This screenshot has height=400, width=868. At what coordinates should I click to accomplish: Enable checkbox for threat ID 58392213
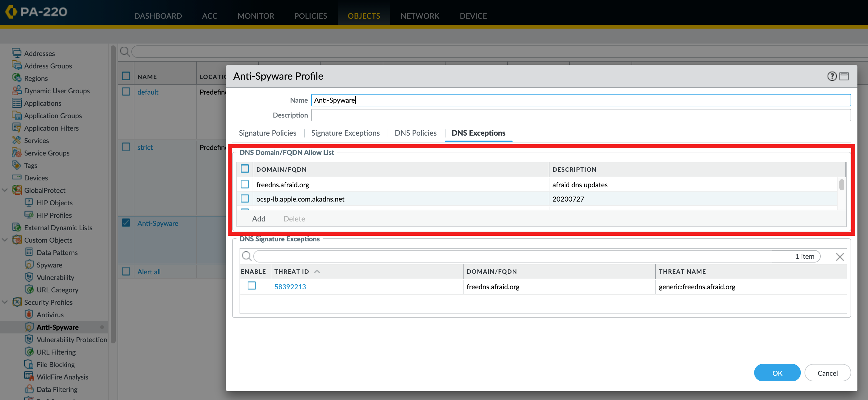pyautogui.click(x=252, y=286)
